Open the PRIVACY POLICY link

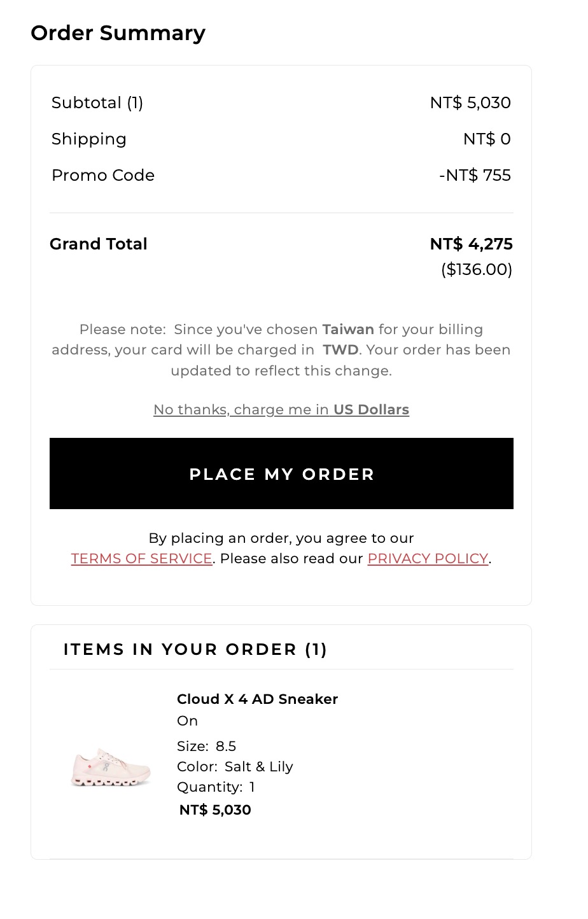coord(428,558)
